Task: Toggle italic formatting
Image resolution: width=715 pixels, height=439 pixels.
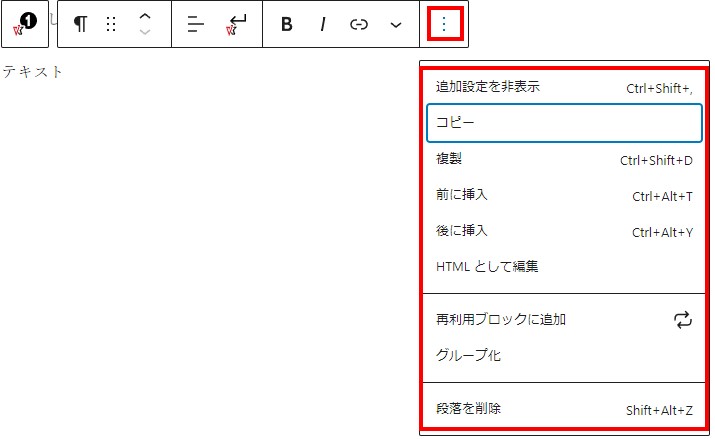Action: 323,25
